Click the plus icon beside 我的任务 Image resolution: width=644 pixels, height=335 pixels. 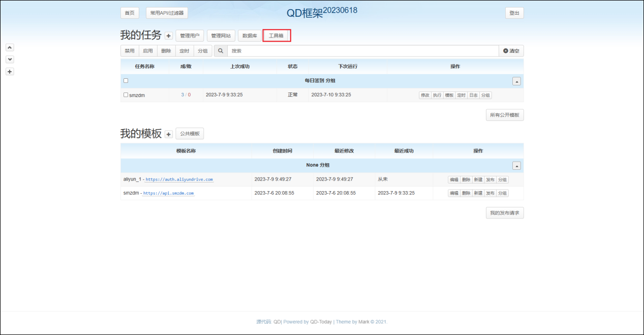click(x=169, y=36)
